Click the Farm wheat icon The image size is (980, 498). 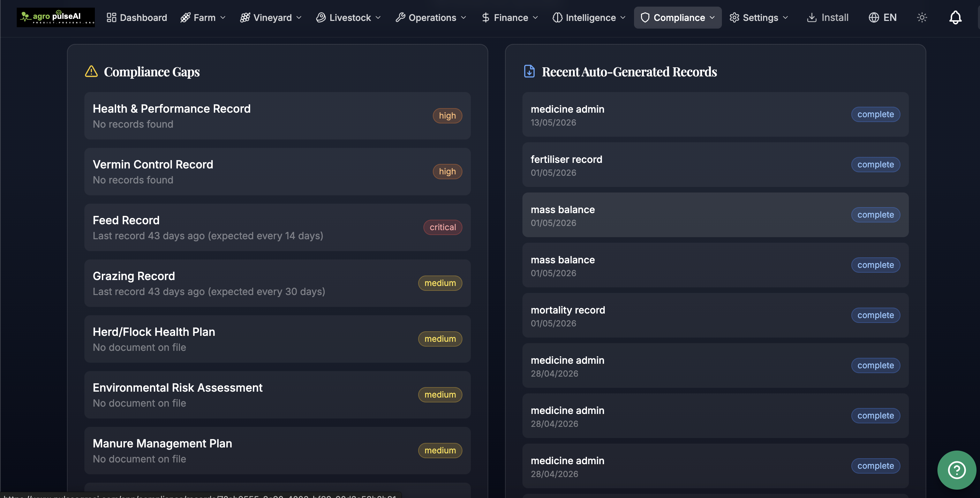click(185, 17)
